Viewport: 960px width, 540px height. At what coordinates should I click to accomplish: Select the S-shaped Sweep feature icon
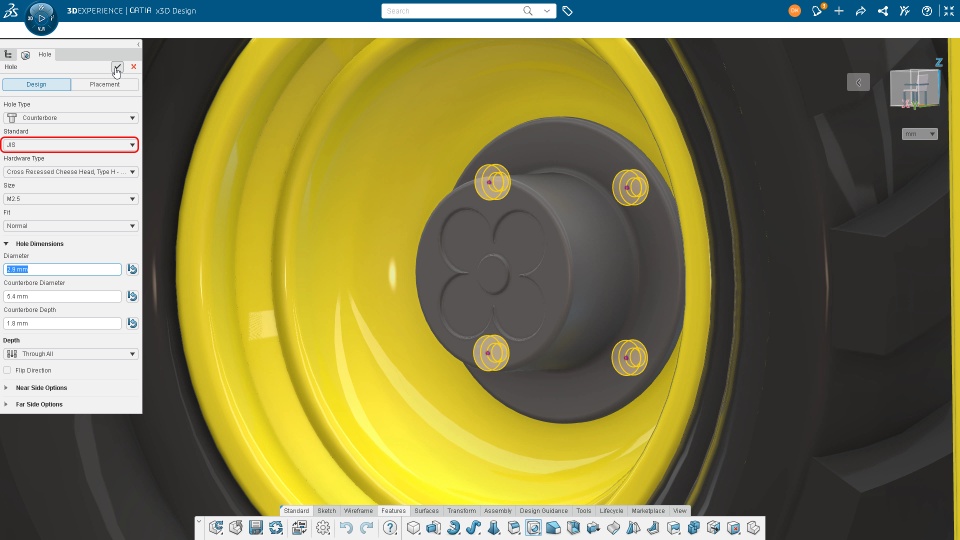[x=473, y=527]
